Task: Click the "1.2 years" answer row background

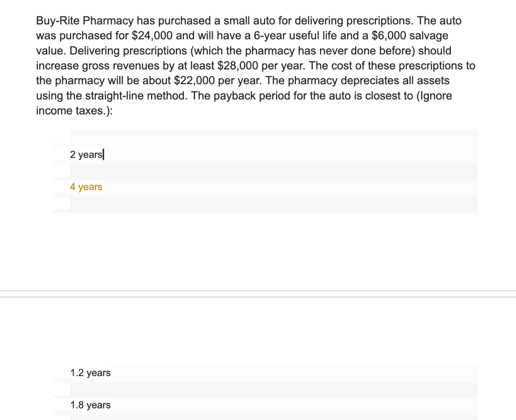Action: point(252,373)
